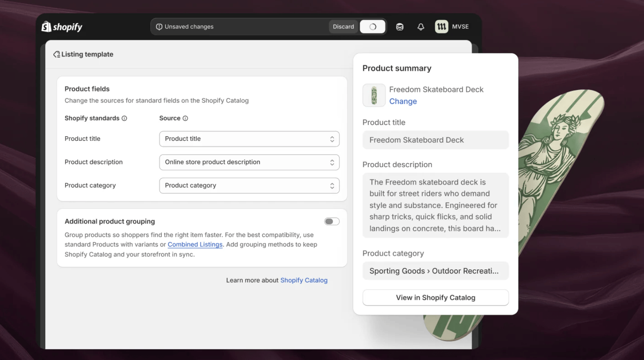Click the Product summary heading
644x360 pixels.
point(397,68)
